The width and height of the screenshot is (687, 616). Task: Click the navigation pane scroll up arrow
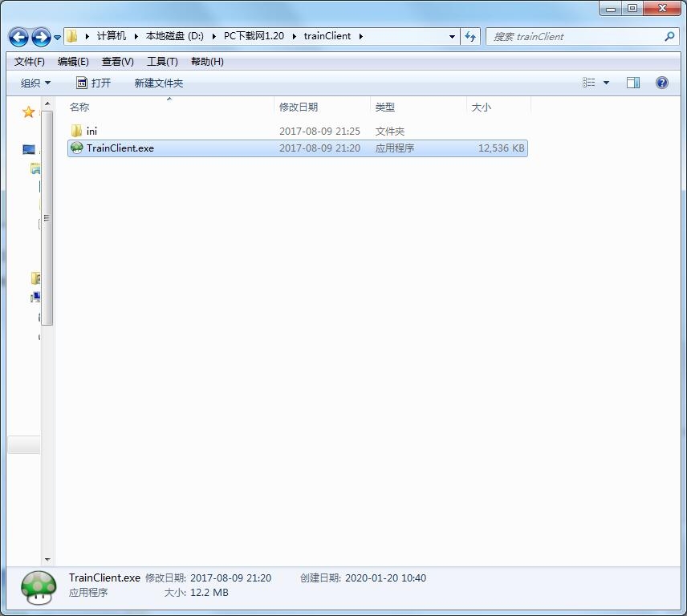click(x=47, y=103)
